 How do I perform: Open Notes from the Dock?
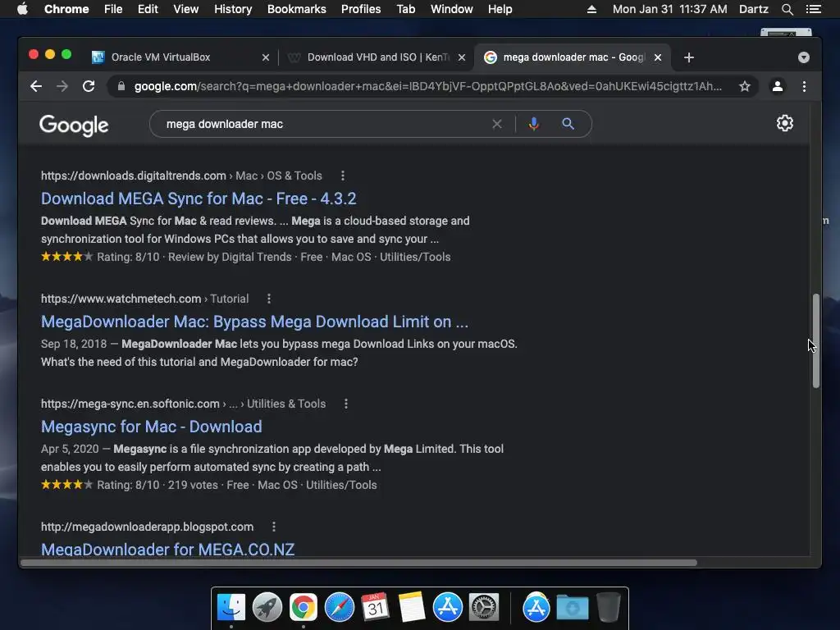(x=412, y=608)
